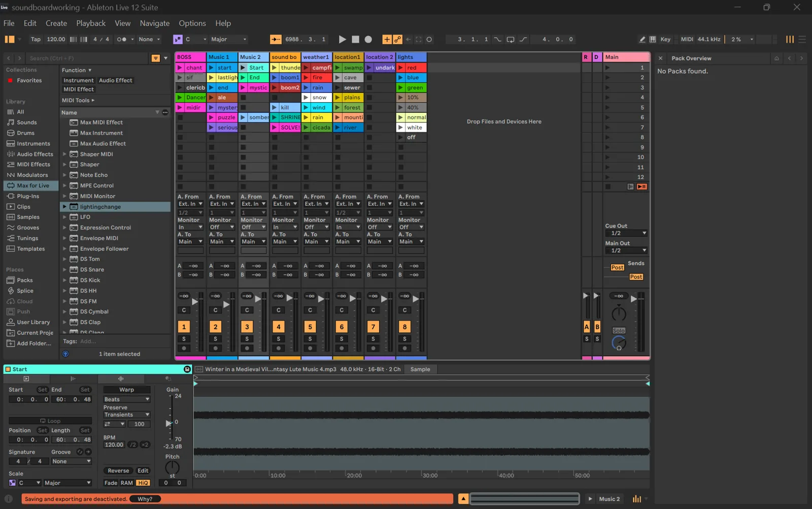Click Session Record circle button

tap(429, 39)
